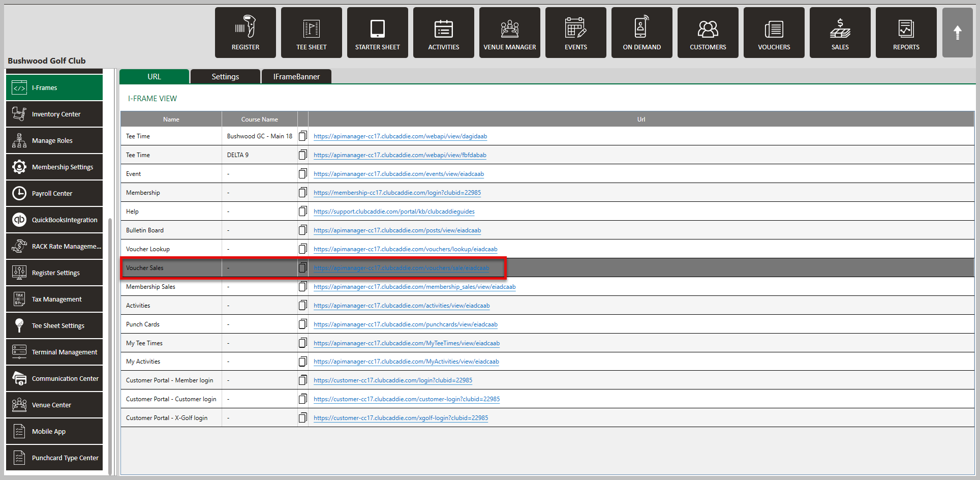The height and width of the screenshot is (480, 980).
Task: Copy the Tee Time Bushwood GC Main 18 URL
Action: [x=303, y=136]
